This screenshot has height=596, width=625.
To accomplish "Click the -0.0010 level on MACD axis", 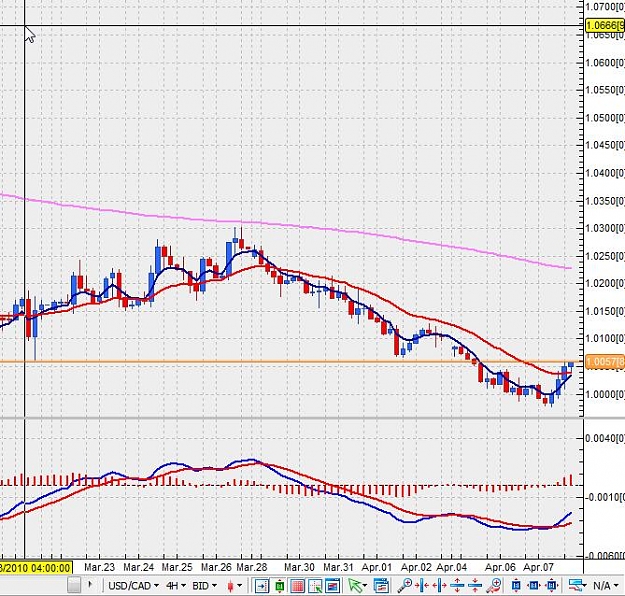I will tap(605, 497).
